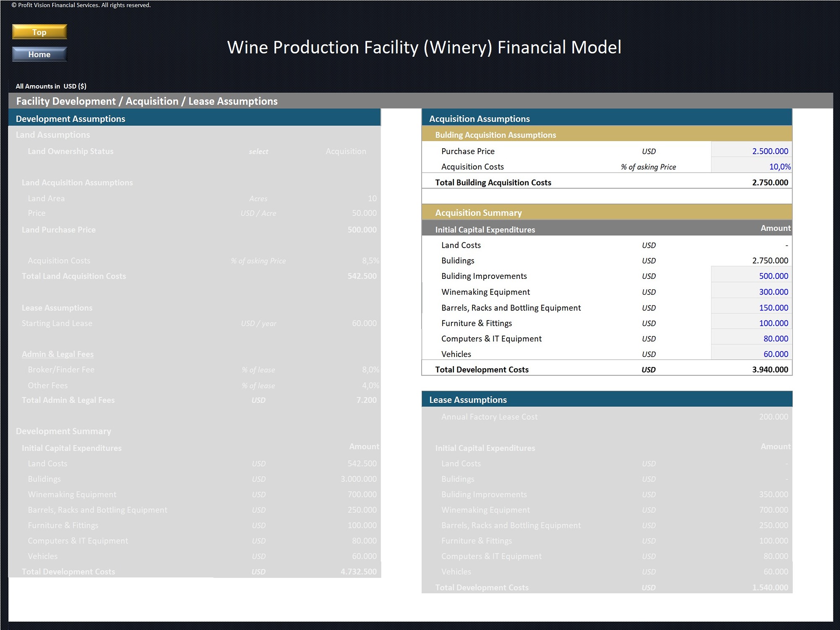Click the blue Home button
Screen dimensions: 840x630
click(39, 54)
